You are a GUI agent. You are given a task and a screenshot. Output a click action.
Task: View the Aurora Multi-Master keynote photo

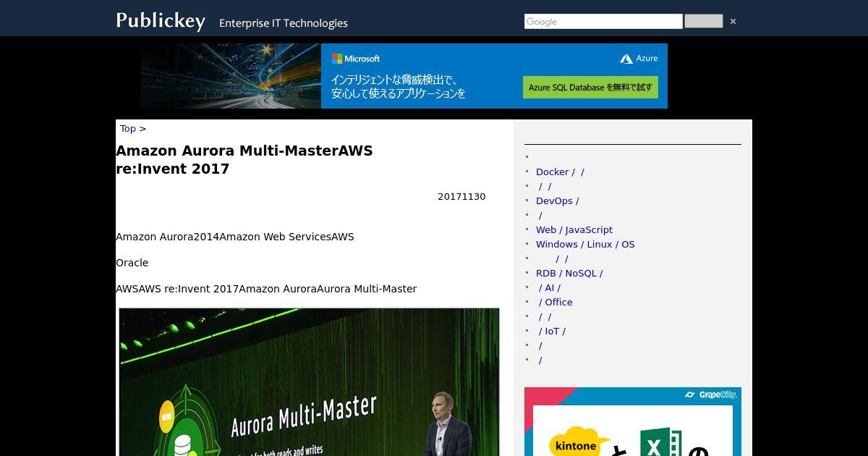309,382
